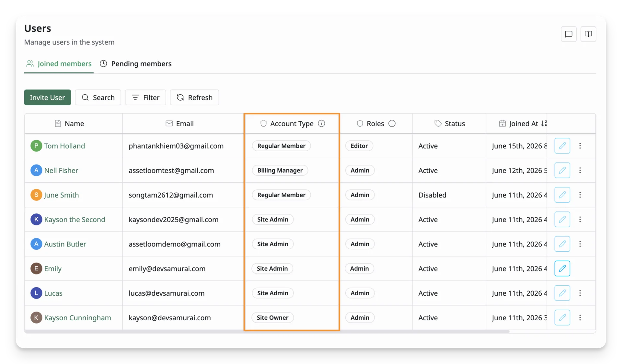This screenshot has height=364, width=622.
Task: Click the Site Owner badge
Action: click(272, 318)
